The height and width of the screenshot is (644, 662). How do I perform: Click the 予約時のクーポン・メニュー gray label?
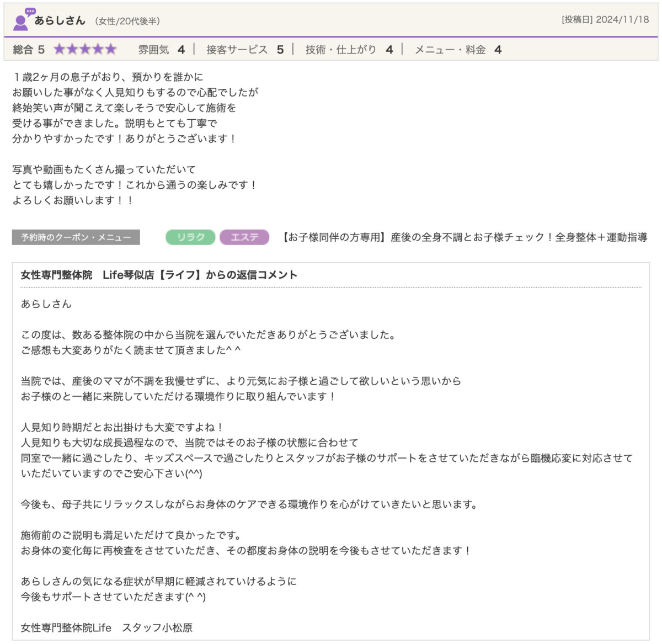point(76,237)
